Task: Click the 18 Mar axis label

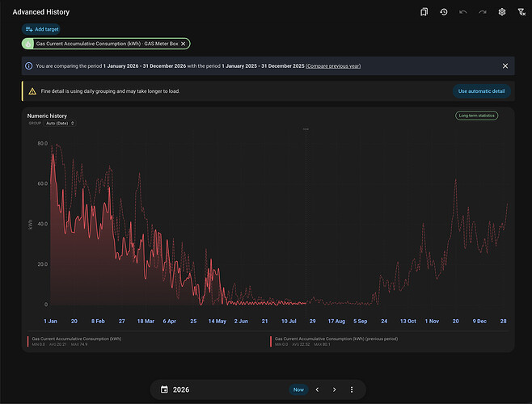Action: [146, 321]
